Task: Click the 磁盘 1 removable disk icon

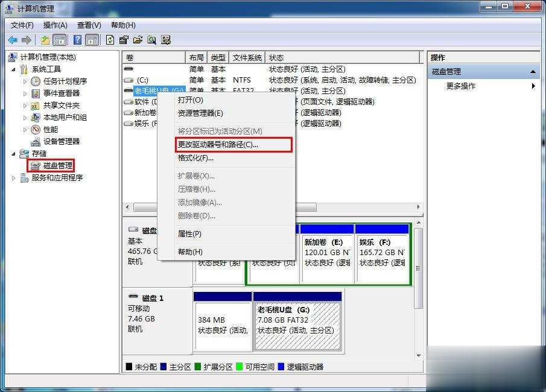Action: point(133,297)
